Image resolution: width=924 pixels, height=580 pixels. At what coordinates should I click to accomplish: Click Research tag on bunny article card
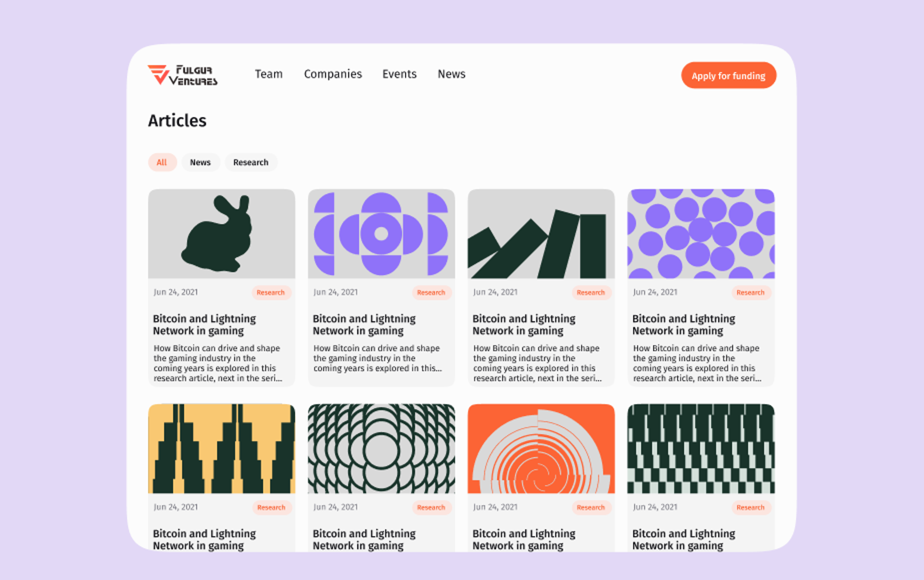(x=271, y=293)
